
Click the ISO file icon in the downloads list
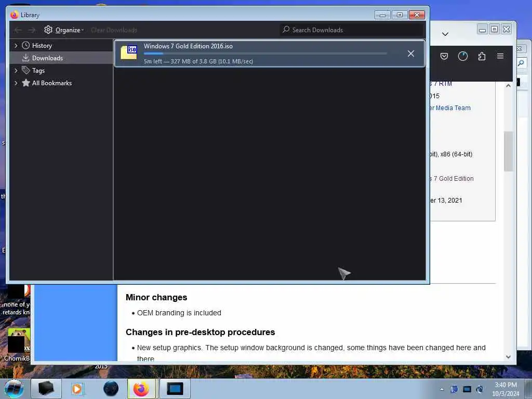point(129,52)
